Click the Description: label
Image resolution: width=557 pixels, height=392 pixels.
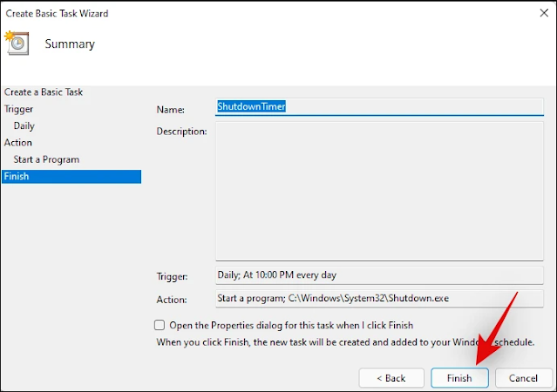point(181,132)
